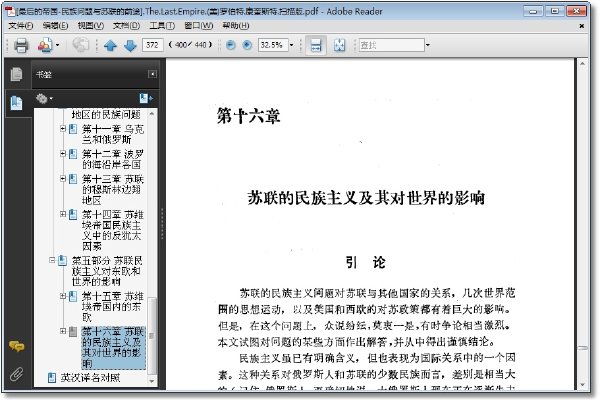Click the Print icon in toolbar

21,46
